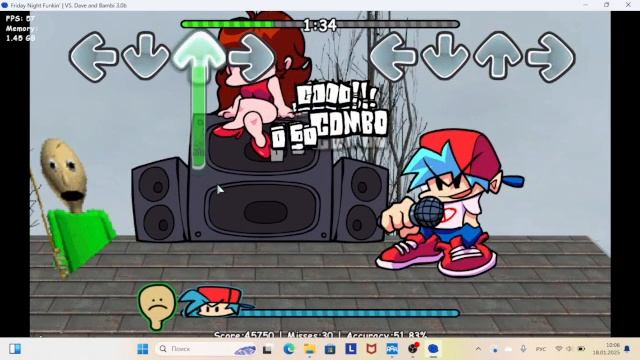Open the blue L app taskbar icon
640x360 pixels.
(351, 349)
